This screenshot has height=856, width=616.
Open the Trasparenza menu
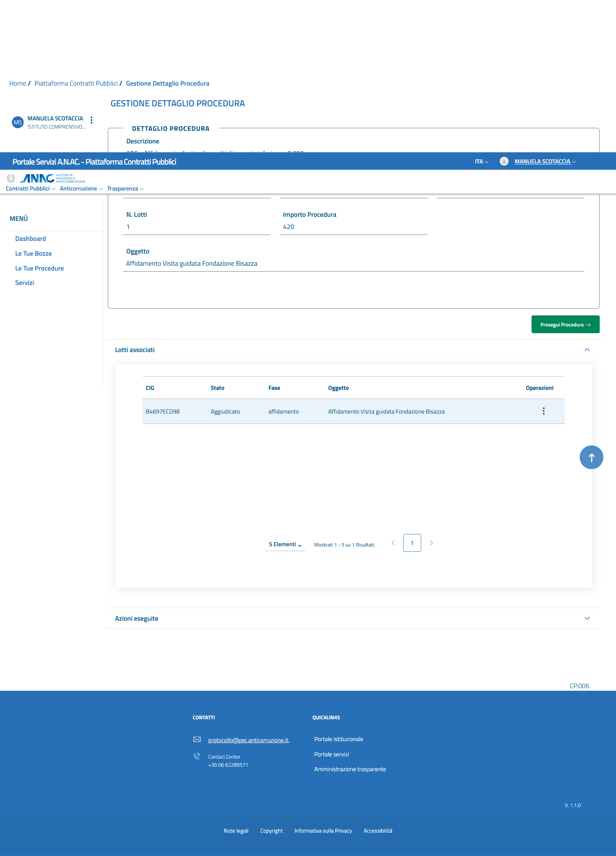point(125,189)
